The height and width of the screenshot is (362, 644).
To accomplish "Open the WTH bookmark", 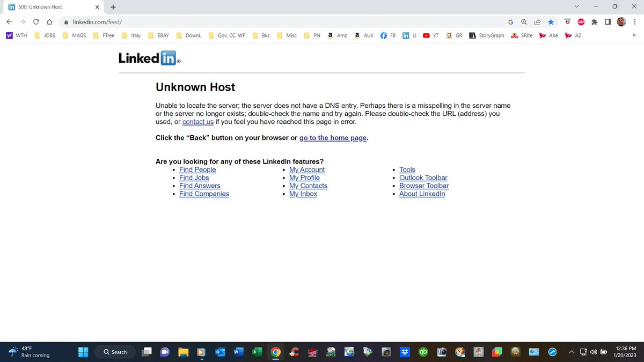I will point(16,35).
